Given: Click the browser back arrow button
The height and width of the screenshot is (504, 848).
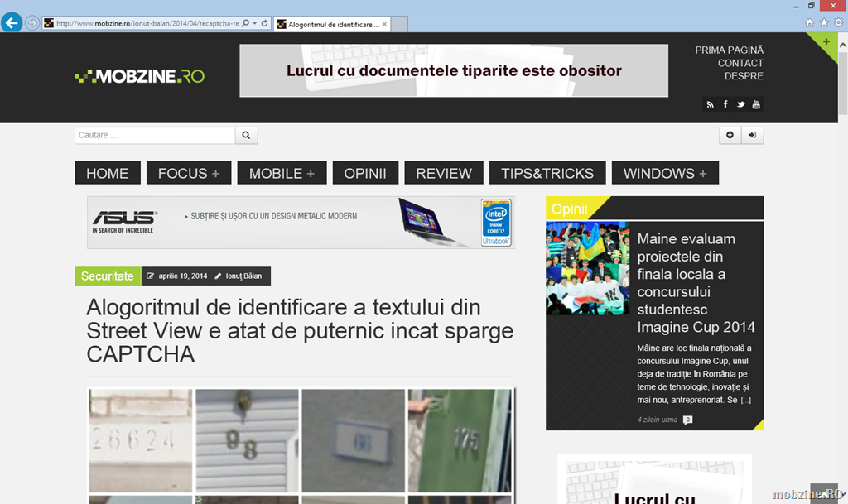Looking at the screenshot, I should [12, 23].
